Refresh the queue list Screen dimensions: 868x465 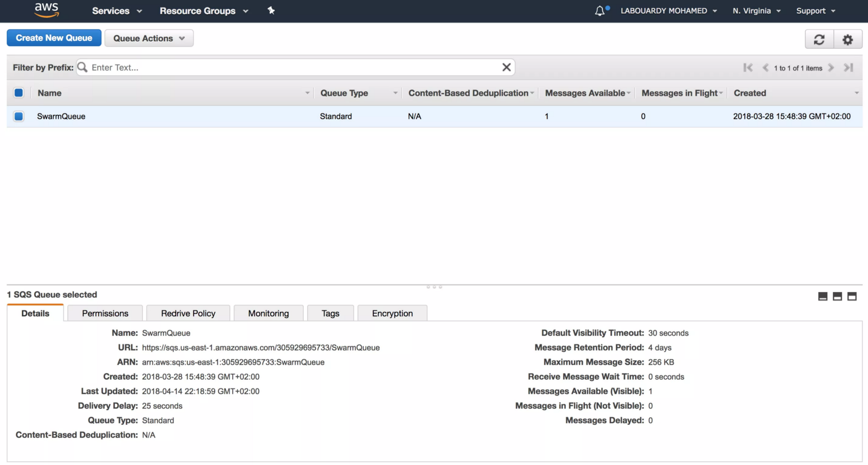[819, 39]
